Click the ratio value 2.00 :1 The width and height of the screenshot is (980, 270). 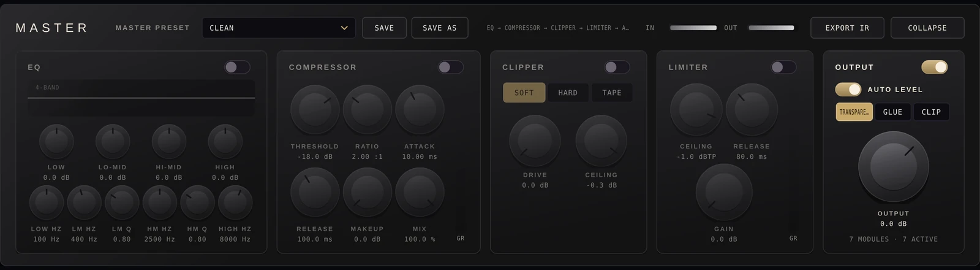367,156
